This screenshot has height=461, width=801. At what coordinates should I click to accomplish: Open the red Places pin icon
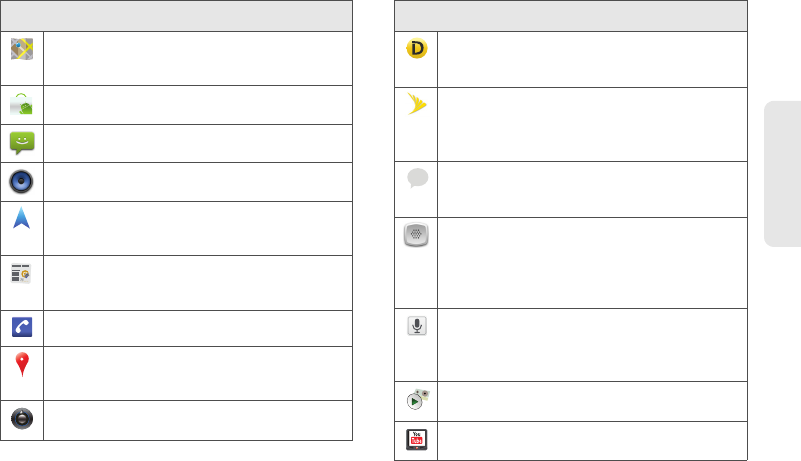click(22, 366)
